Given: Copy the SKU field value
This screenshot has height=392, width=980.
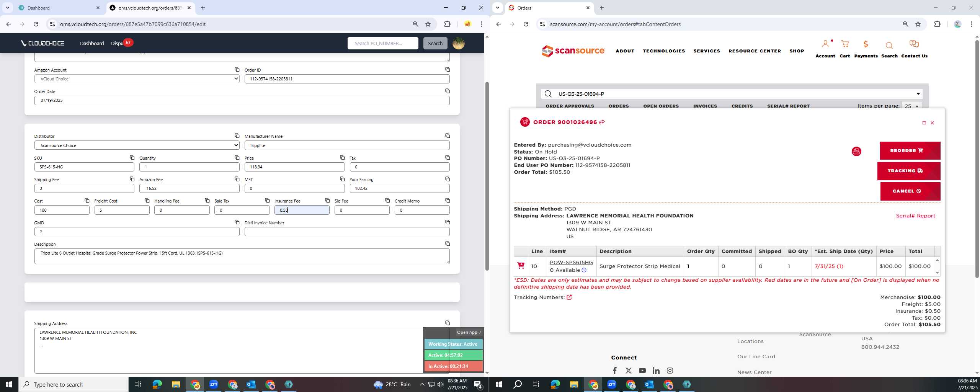Looking at the screenshot, I should coord(132,158).
